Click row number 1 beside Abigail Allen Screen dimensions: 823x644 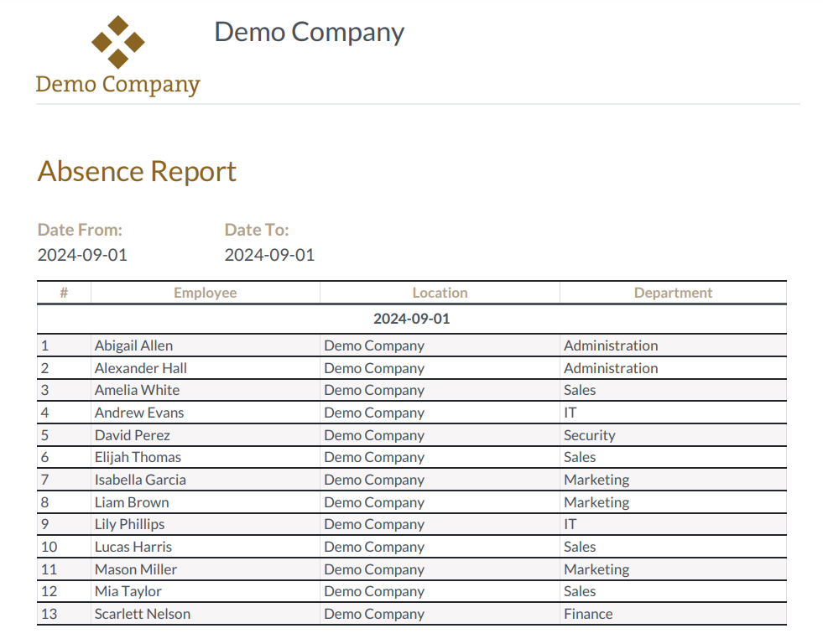point(44,345)
